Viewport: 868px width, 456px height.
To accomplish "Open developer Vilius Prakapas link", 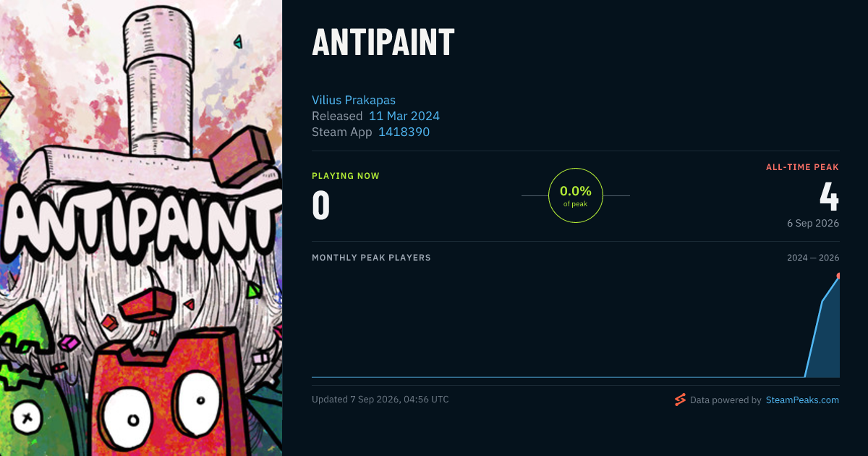I will tap(354, 100).
